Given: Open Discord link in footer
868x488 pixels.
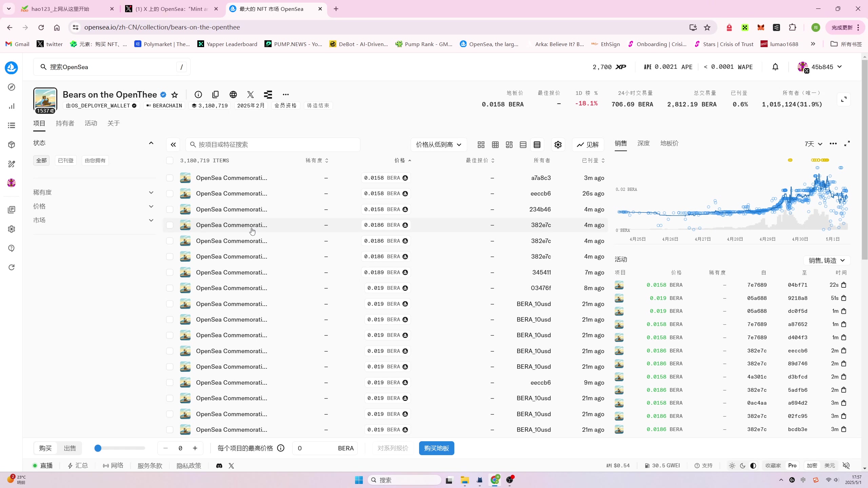Looking at the screenshot, I should click(x=219, y=466).
